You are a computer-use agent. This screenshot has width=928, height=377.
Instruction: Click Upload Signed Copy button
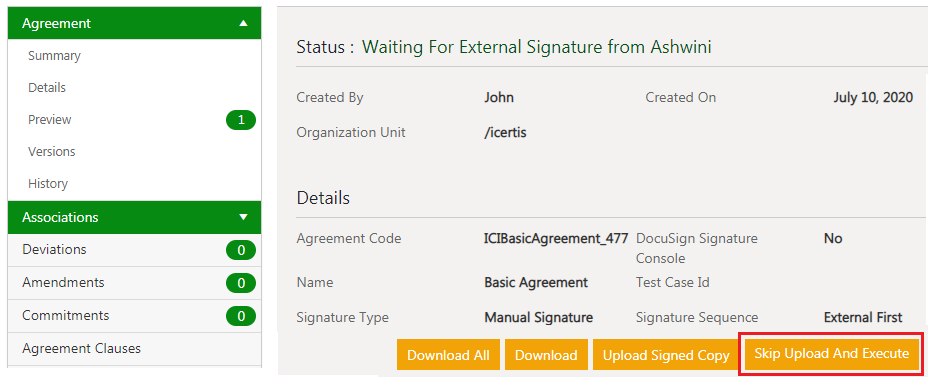(666, 355)
